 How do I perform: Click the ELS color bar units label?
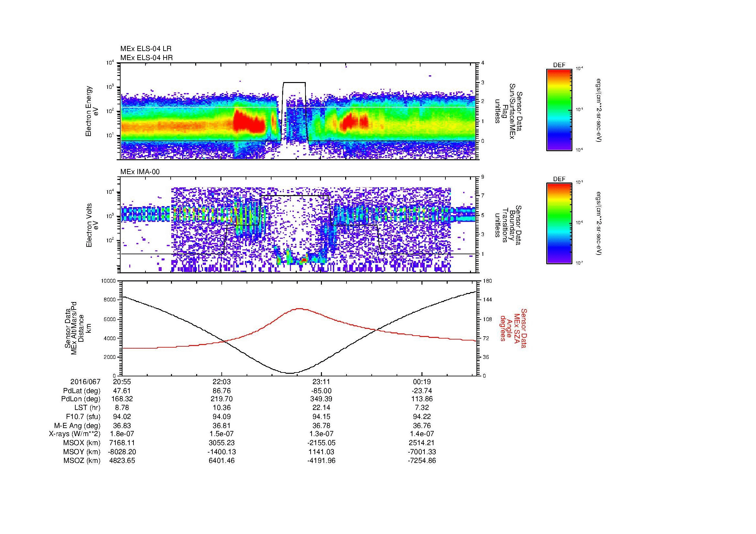pos(599,110)
